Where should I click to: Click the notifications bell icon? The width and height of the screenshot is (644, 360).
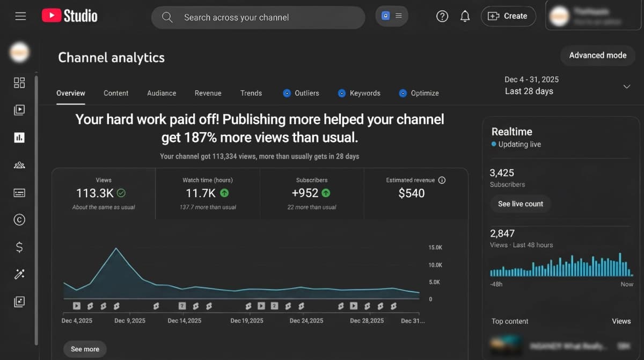pos(465,16)
